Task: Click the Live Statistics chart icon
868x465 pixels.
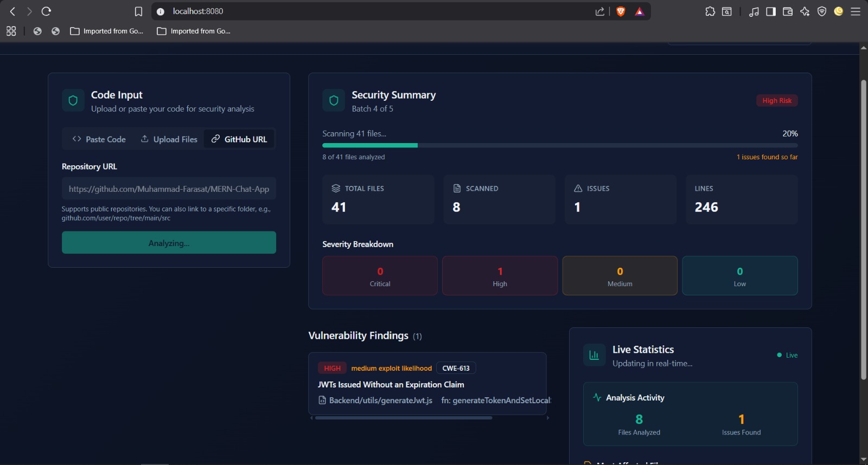Action: pos(594,355)
